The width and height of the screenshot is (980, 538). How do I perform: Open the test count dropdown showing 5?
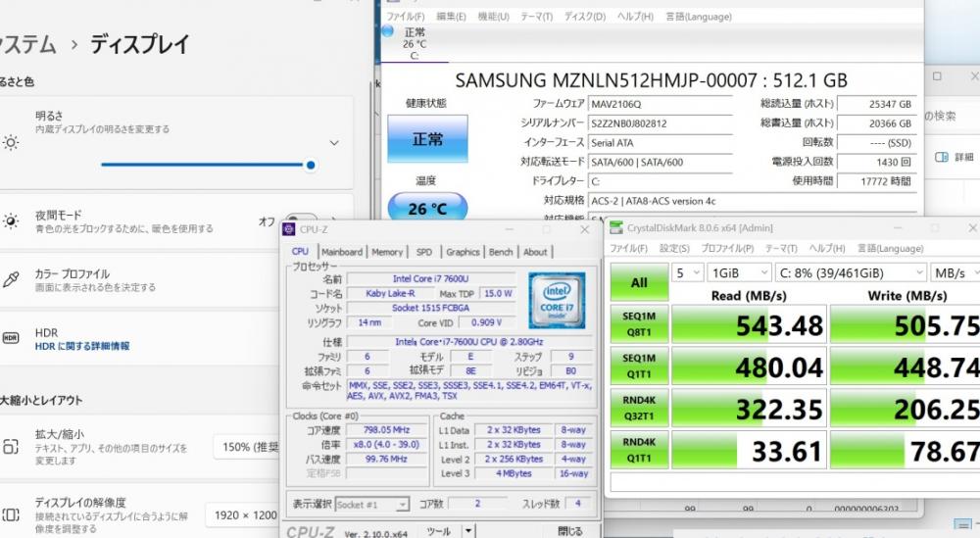pyautogui.click(x=688, y=273)
